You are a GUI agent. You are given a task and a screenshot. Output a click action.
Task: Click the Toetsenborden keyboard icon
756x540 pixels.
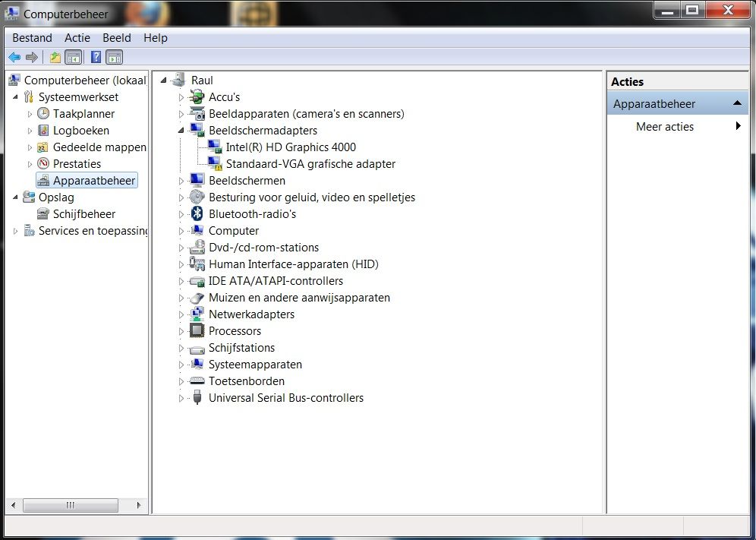pos(197,381)
